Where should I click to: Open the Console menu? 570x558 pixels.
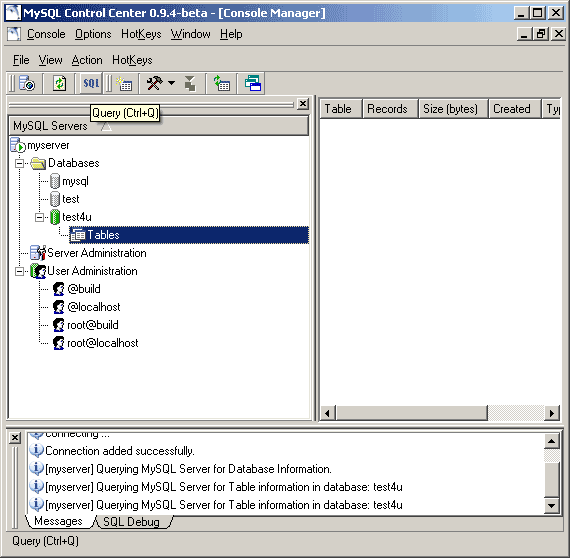click(46, 34)
